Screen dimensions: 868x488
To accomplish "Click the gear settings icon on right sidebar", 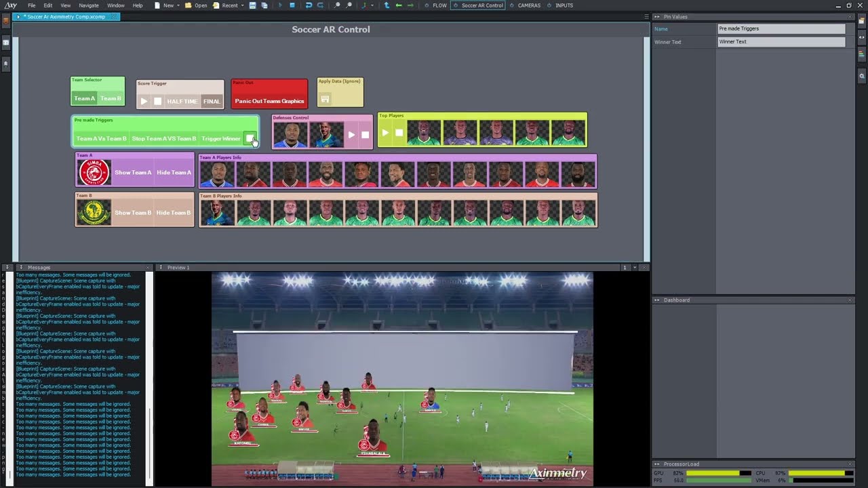I will (862, 75).
